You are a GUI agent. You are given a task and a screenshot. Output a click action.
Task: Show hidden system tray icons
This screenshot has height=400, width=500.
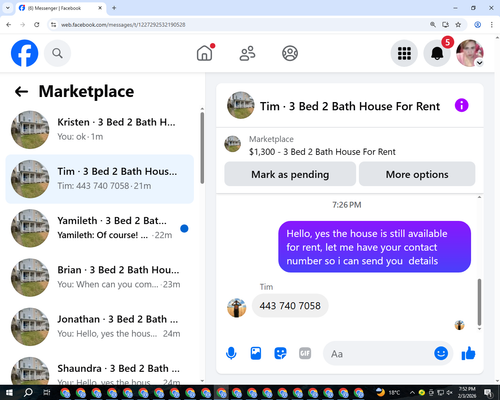click(412, 393)
